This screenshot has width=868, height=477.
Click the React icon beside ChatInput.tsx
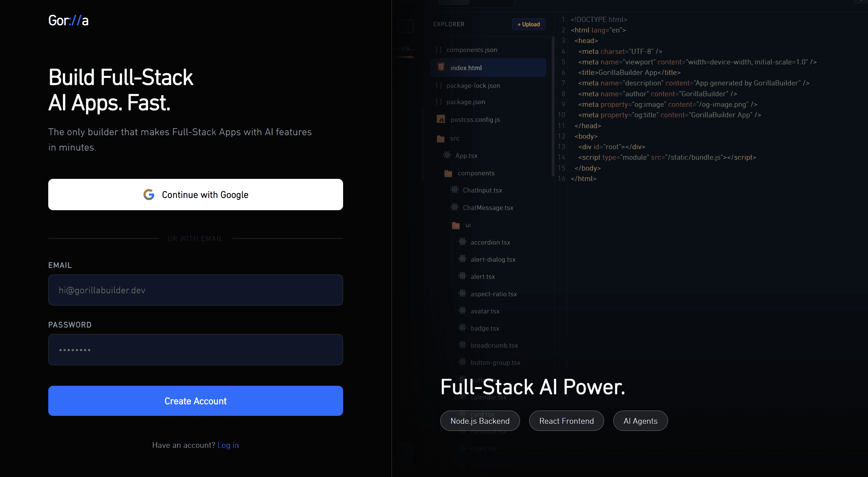tap(455, 190)
